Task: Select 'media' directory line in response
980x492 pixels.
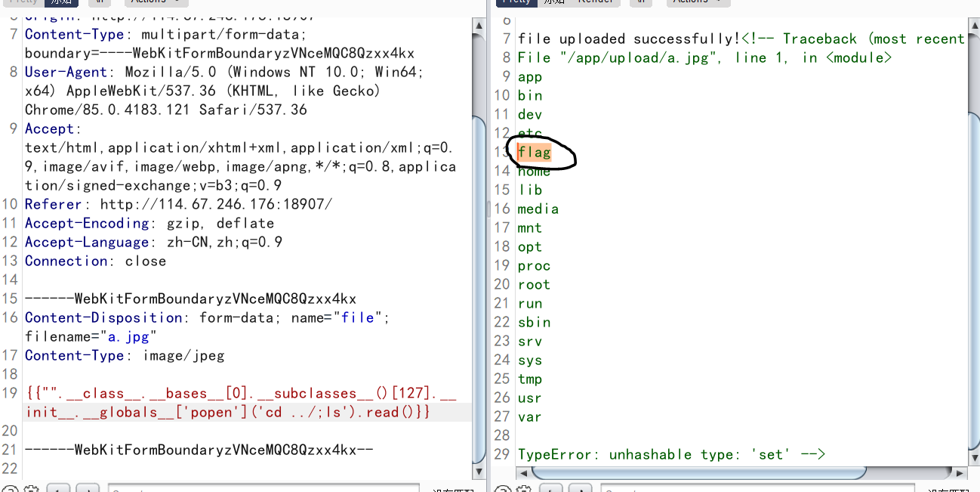Action: pyautogui.click(x=538, y=209)
